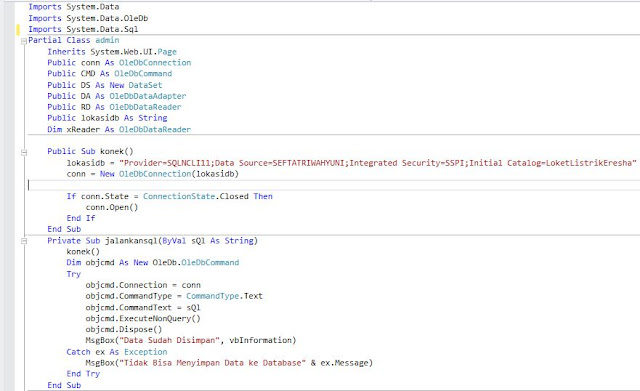
Task: Click the 'End Try' line
Action: coord(83,374)
